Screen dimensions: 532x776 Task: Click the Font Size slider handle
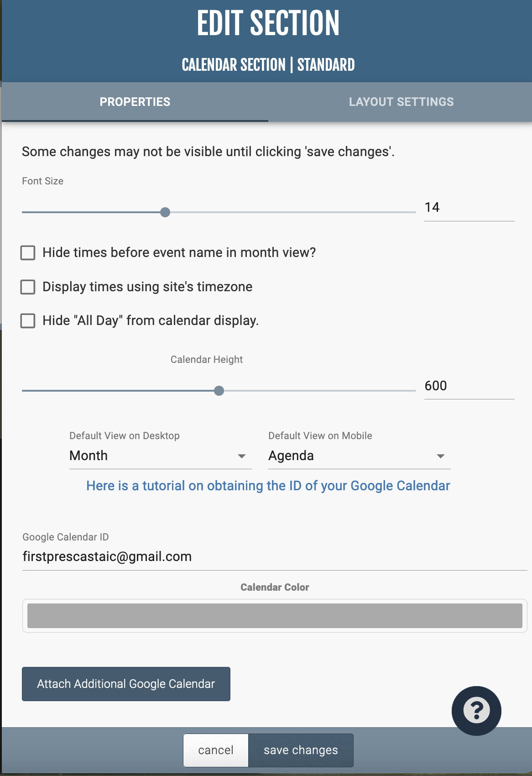point(165,212)
